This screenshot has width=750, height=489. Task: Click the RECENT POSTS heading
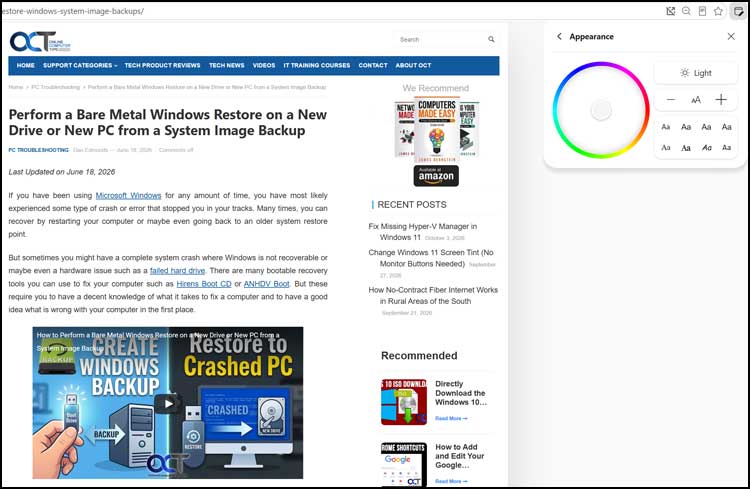pos(412,204)
